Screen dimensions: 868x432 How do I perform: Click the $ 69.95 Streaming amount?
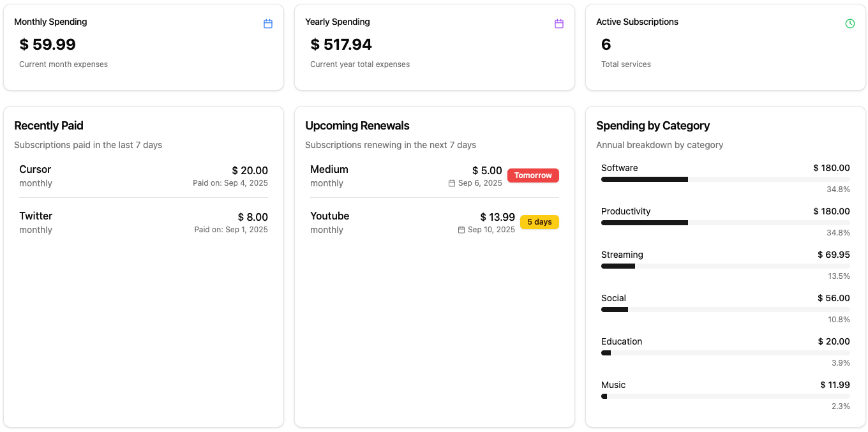click(x=834, y=255)
